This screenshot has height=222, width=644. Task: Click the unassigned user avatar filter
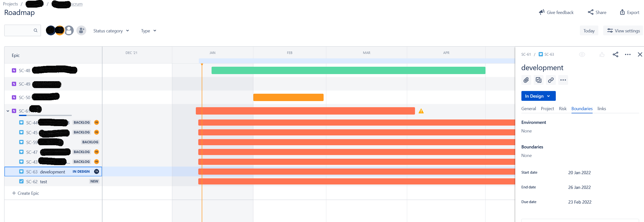[x=69, y=30]
